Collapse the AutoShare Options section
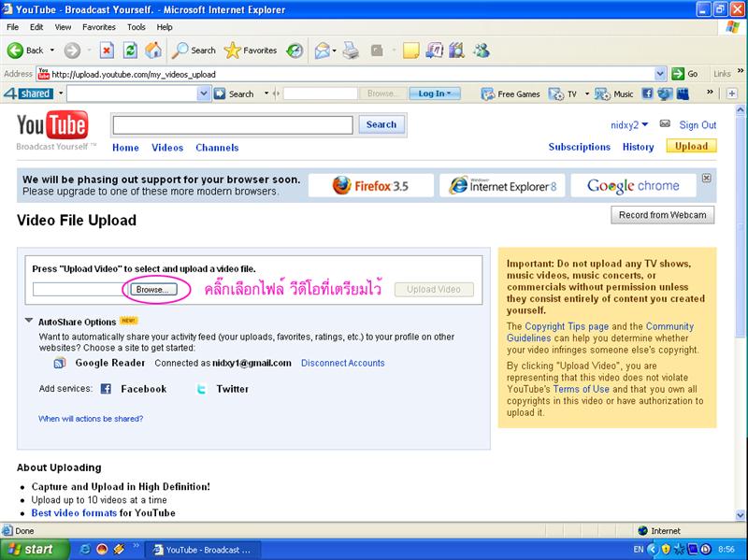 [x=29, y=322]
